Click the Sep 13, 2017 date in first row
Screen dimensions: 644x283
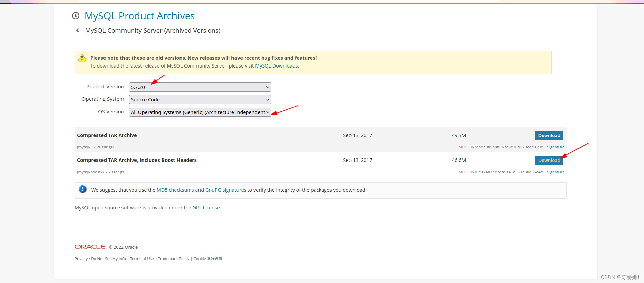pos(358,135)
